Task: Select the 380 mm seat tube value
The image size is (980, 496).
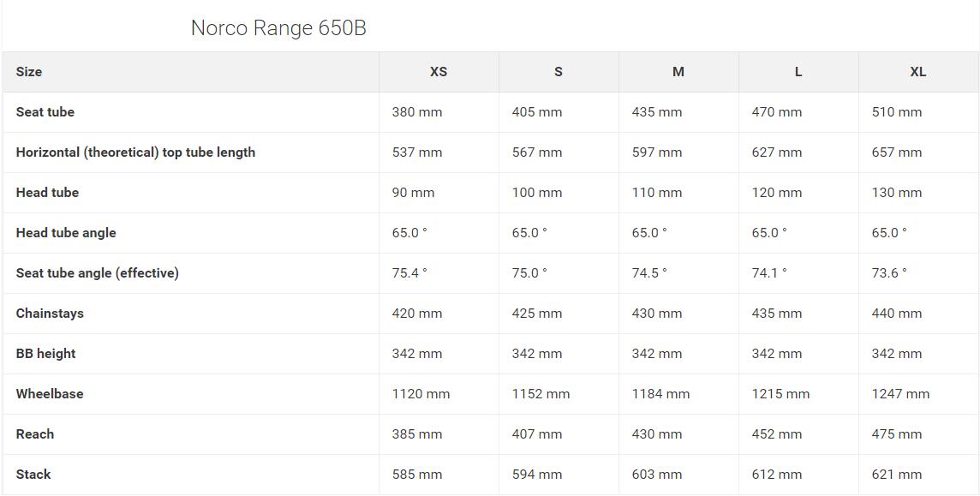Action: point(417,112)
